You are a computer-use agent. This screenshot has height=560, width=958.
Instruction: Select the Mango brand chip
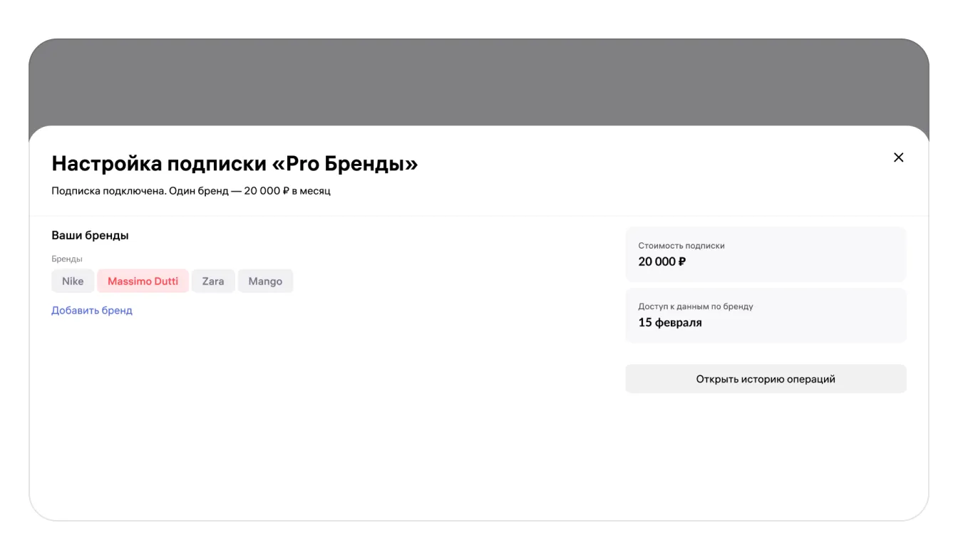pyautogui.click(x=265, y=281)
